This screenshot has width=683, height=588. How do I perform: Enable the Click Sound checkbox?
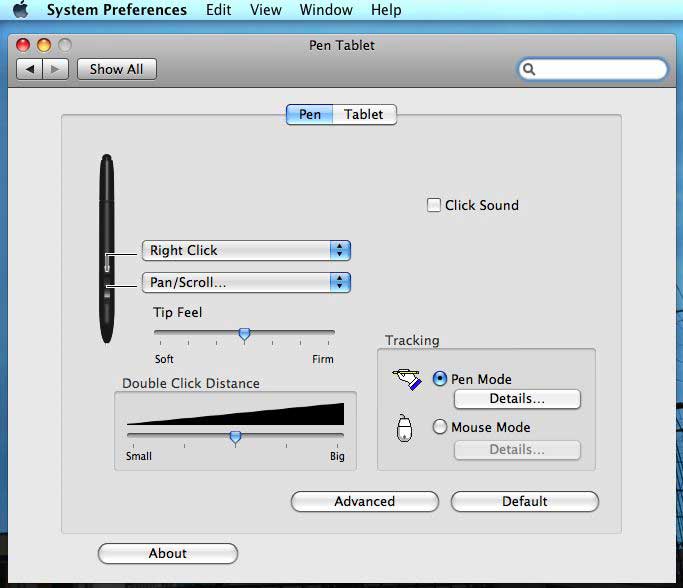coord(434,205)
